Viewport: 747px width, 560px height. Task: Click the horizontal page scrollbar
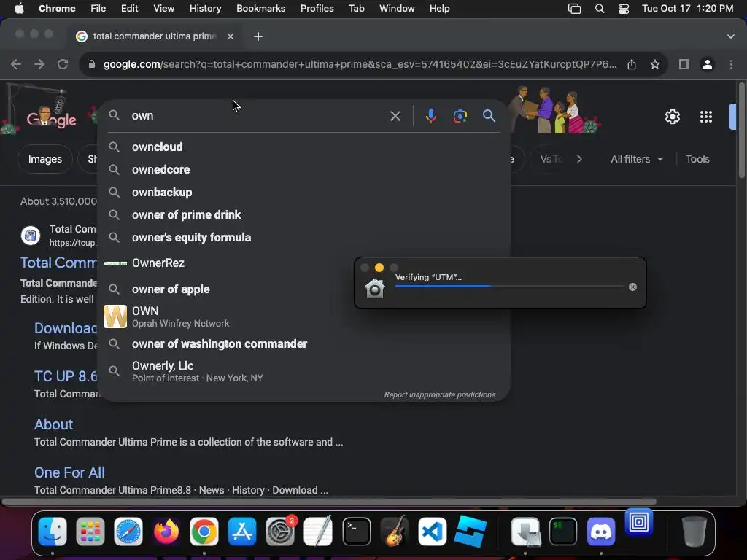click(x=329, y=502)
